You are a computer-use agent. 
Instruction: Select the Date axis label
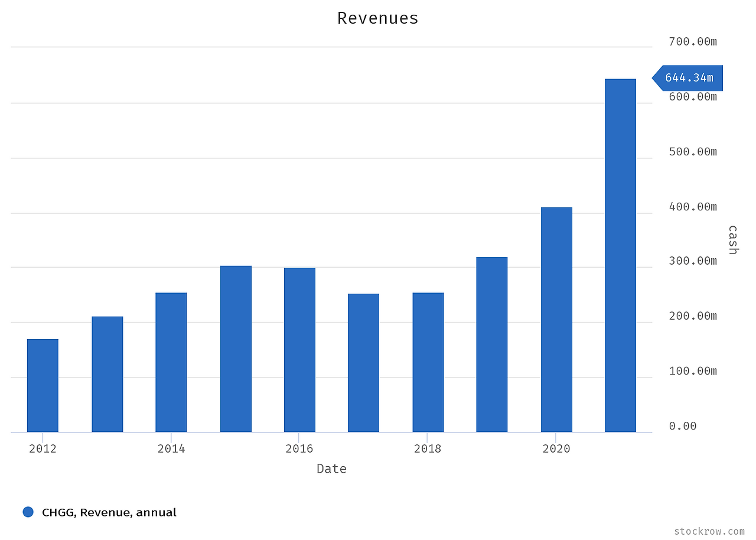(331, 469)
